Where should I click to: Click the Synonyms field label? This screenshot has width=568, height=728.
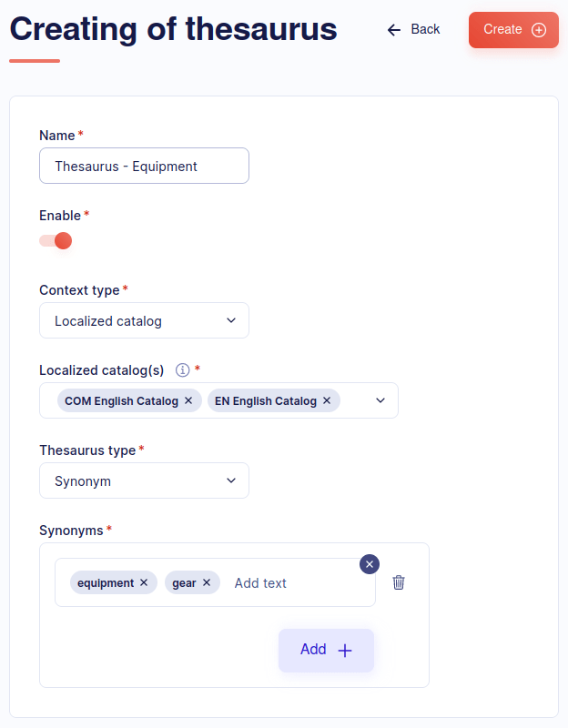[72, 530]
